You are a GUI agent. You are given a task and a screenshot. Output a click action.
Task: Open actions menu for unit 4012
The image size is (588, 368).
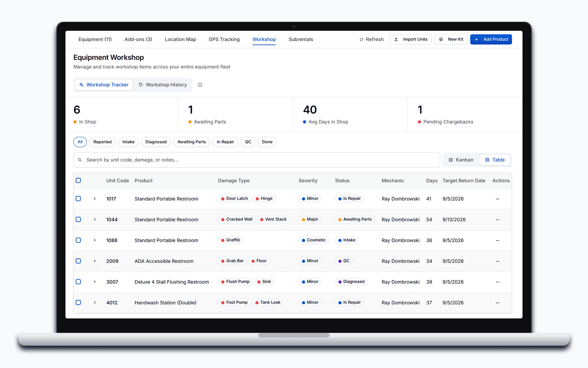click(x=497, y=303)
